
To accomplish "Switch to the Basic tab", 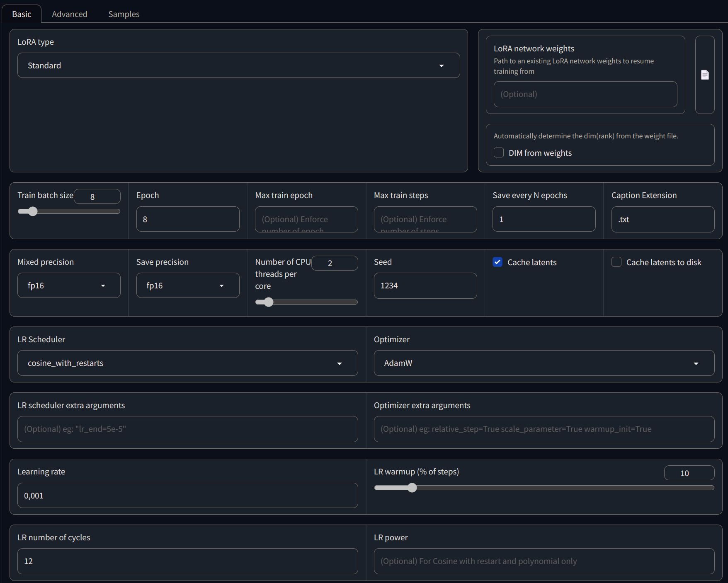I will click(22, 14).
